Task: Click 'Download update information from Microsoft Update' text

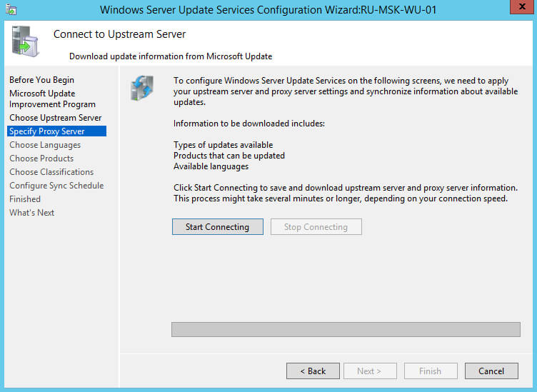Action: pyautogui.click(x=171, y=56)
